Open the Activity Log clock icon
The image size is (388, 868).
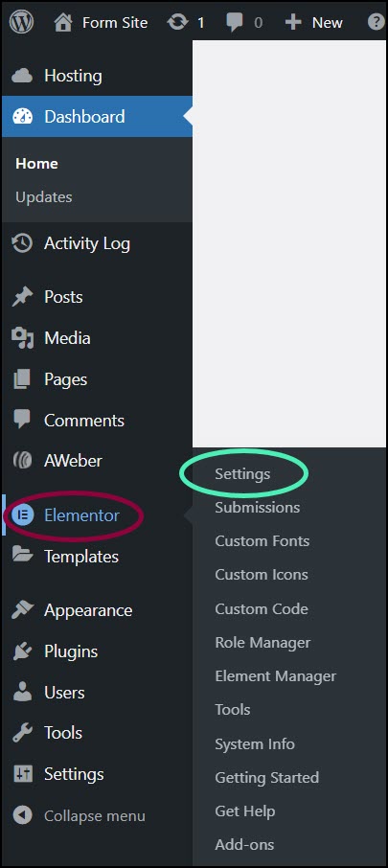tap(22, 243)
